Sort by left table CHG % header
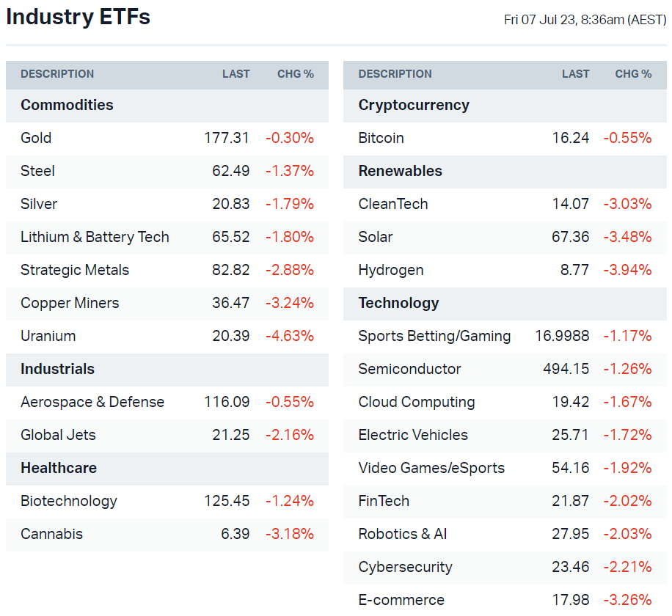The image size is (672, 616). click(295, 74)
